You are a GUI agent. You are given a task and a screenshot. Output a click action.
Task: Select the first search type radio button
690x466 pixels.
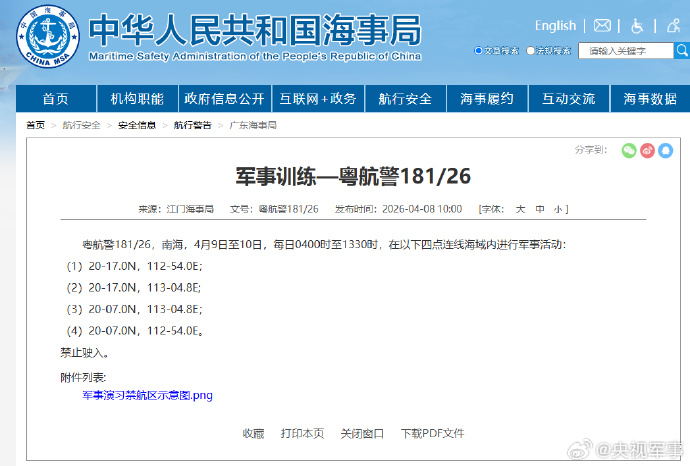(479, 50)
